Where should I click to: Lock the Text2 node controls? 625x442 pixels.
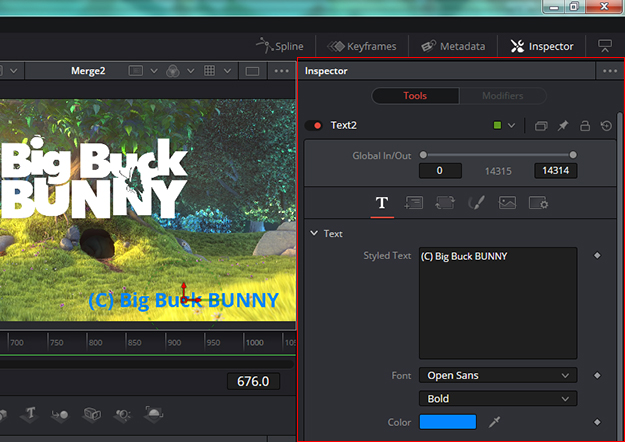click(585, 126)
